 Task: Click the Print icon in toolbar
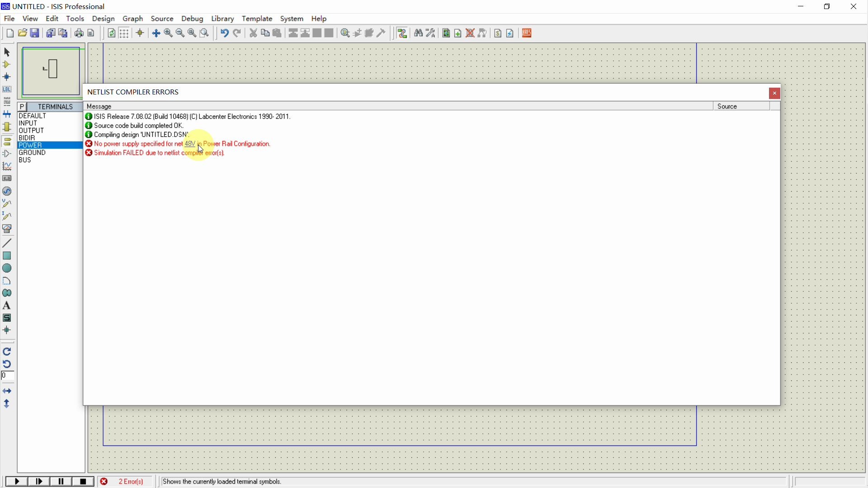pos(79,33)
